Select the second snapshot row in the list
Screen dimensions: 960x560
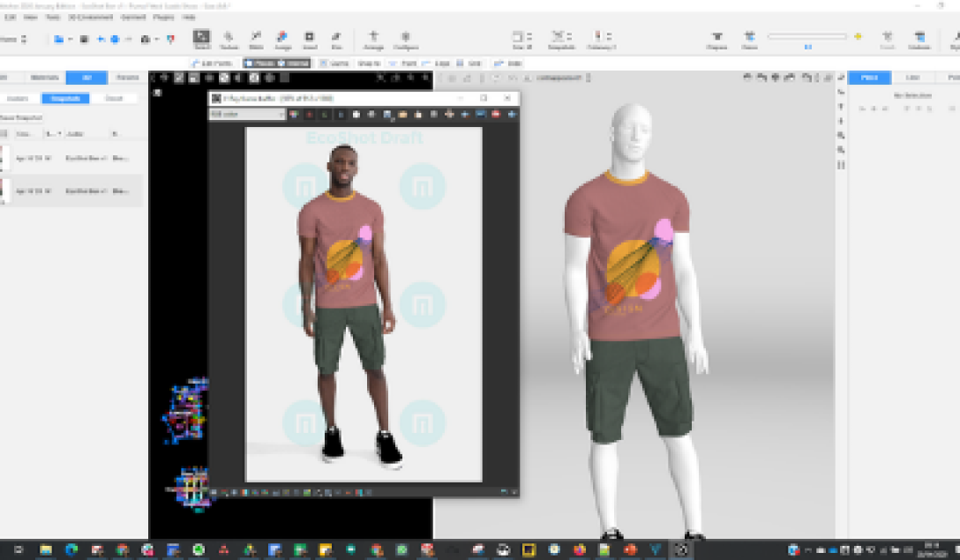[x=71, y=190]
